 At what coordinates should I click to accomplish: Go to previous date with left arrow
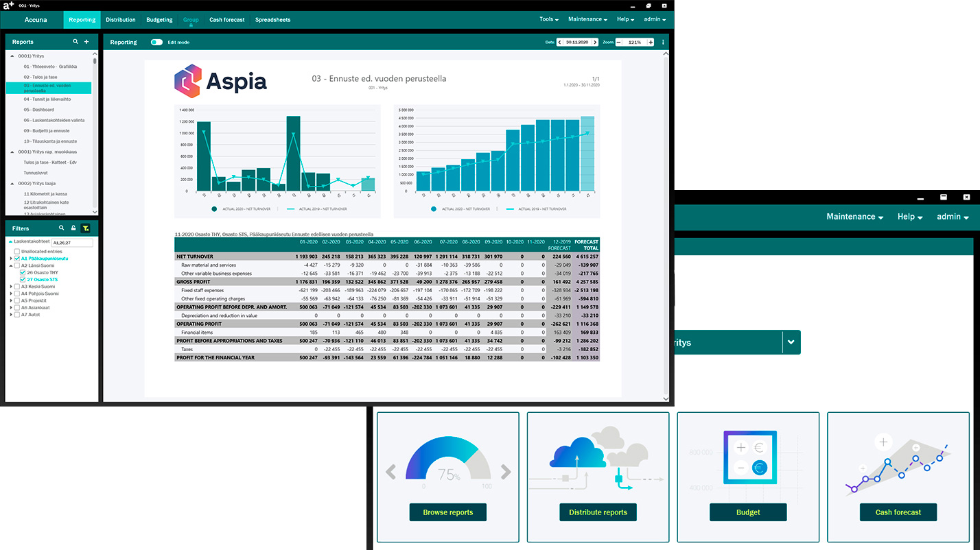click(x=560, y=43)
